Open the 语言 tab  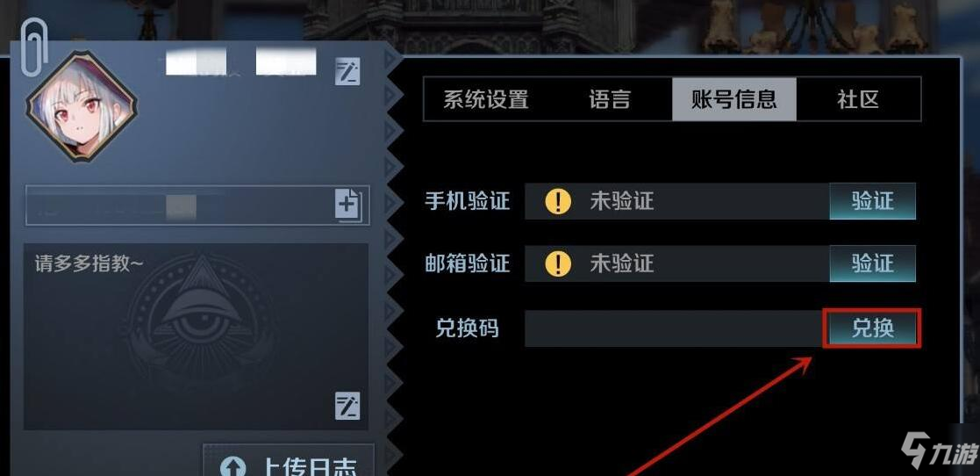pyautogui.click(x=610, y=99)
